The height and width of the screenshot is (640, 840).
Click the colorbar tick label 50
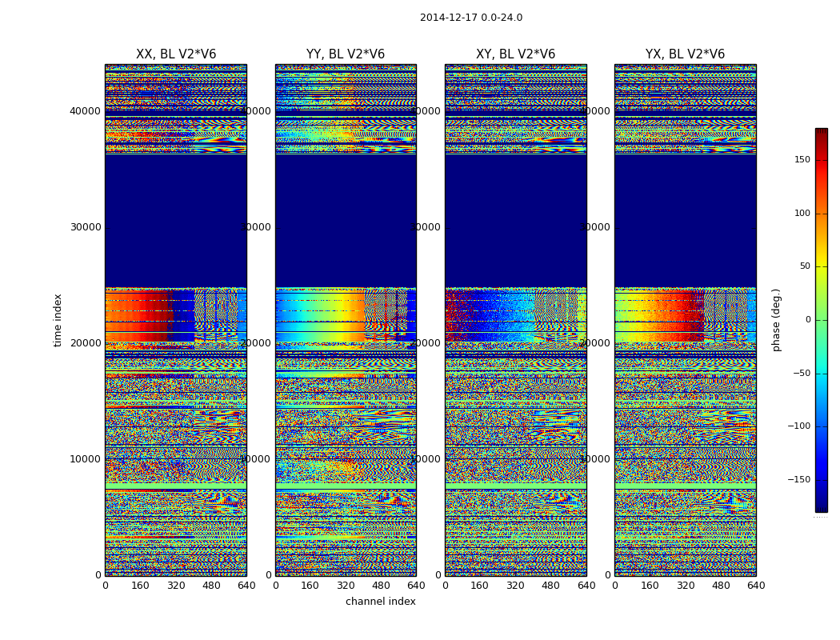805,266
